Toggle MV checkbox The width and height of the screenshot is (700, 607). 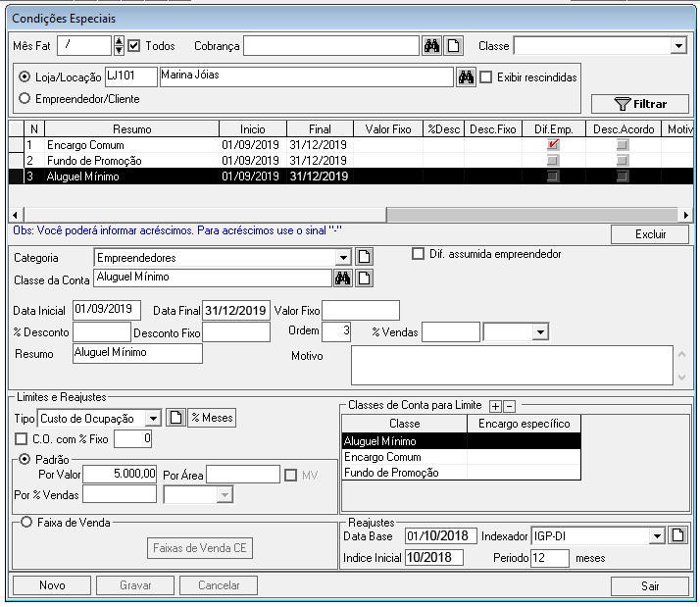[x=290, y=475]
